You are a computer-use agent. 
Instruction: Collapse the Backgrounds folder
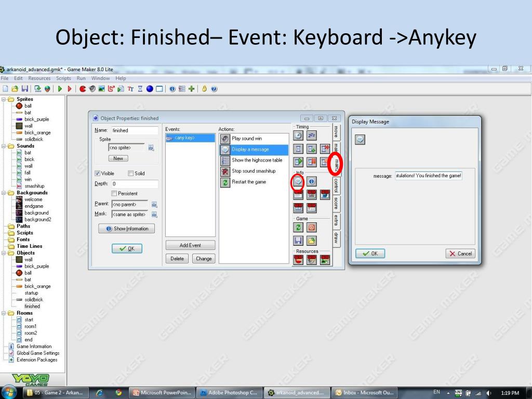pos(4,193)
